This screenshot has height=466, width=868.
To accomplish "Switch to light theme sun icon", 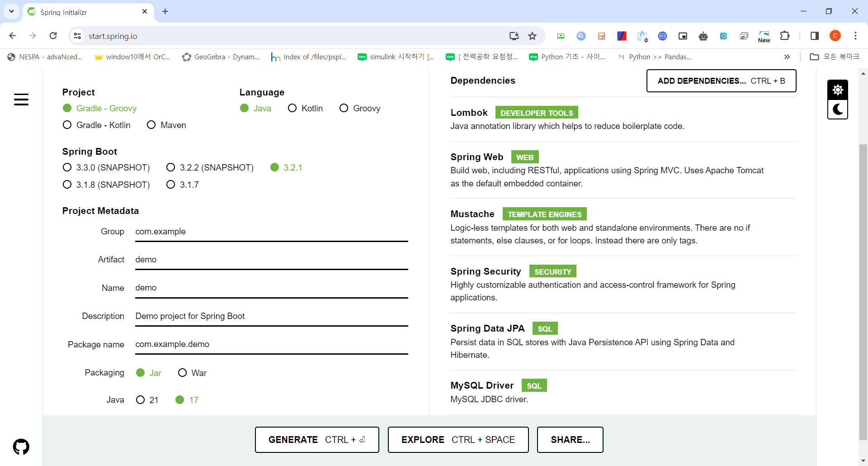I will point(838,90).
